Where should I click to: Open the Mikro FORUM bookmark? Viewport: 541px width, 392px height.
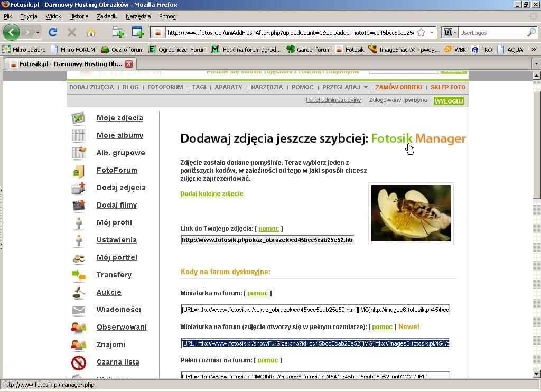point(73,50)
